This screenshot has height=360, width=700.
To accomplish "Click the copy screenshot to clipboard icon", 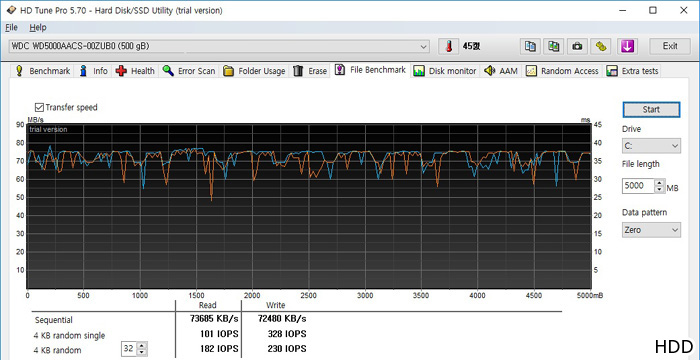I will 554,46.
